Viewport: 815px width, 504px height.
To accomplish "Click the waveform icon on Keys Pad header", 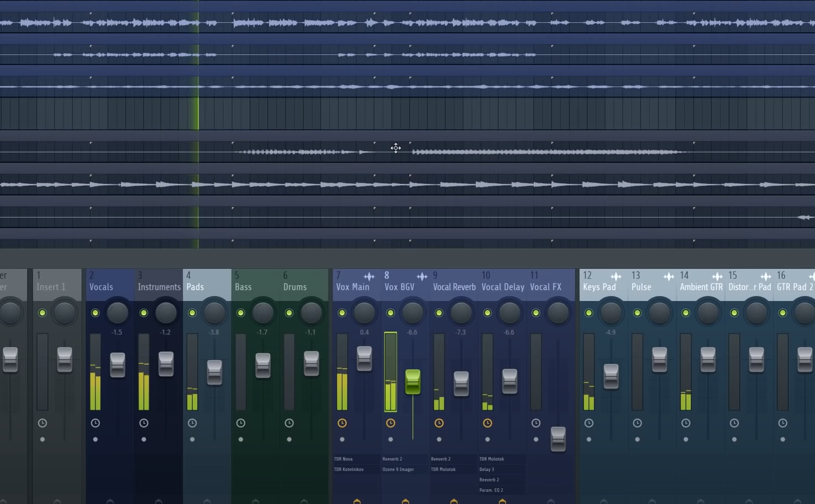I will coord(617,276).
